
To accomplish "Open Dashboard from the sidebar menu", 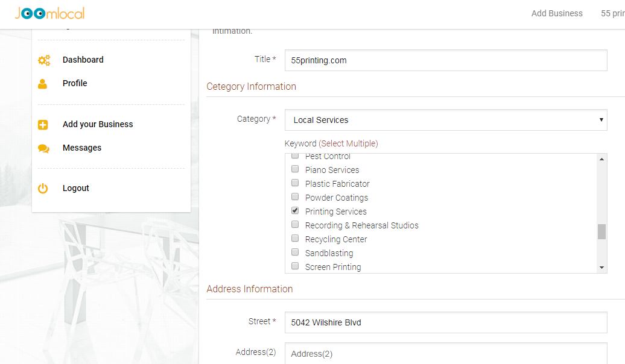I will 83,60.
